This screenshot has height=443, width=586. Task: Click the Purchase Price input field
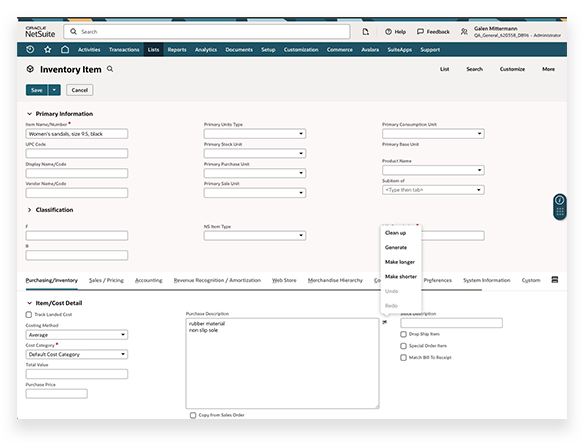[x=56, y=394]
